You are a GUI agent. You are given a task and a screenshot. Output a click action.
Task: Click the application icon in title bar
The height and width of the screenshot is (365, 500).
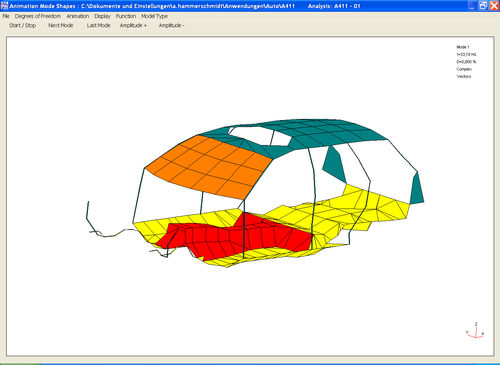click(x=4, y=6)
